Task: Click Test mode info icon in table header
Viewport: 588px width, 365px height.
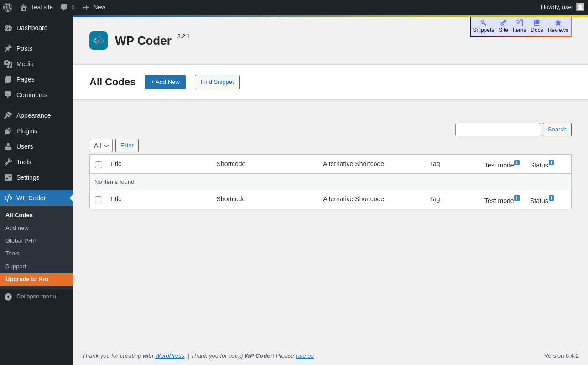Action: [x=517, y=162]
